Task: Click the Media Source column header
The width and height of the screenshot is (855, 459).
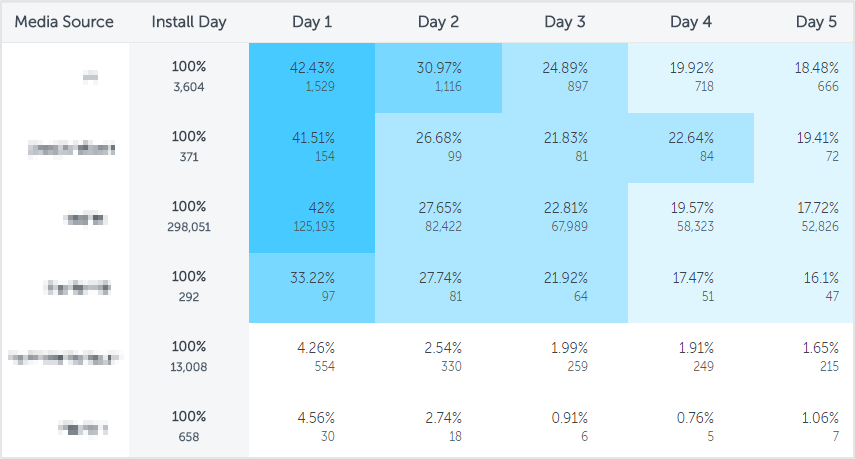Action: coord(64,22)
